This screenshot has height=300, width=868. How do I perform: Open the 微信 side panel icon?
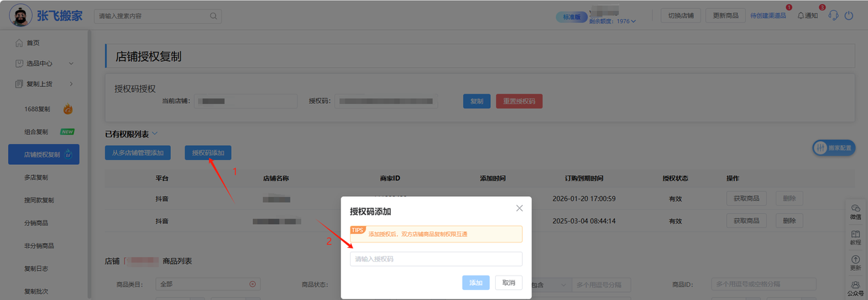pyautogui.click(x=855, y=212)
